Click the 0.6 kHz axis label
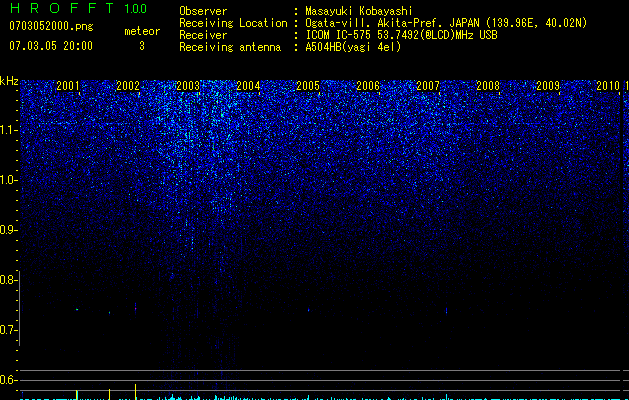Screen dimensions: 629x400 (8, 380)
